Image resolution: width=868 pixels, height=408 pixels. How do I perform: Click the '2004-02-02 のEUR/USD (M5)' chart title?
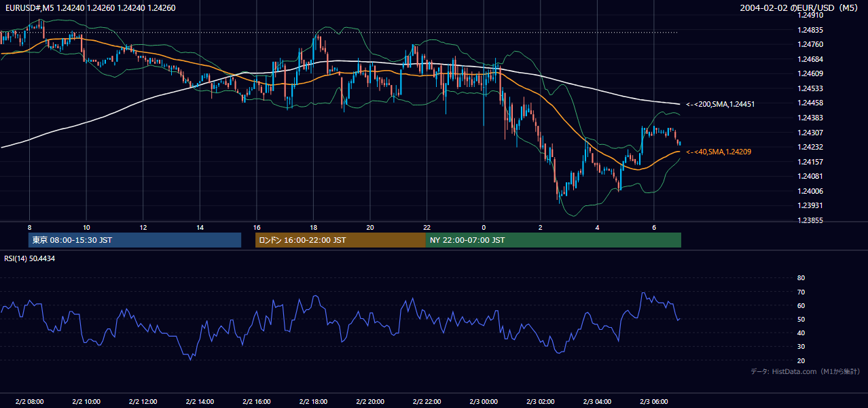pyautogui.click(x=800, y=7)
